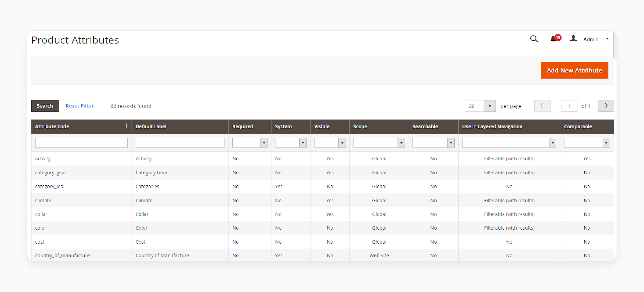Click the Reset Filter link

tap(79, 106)
